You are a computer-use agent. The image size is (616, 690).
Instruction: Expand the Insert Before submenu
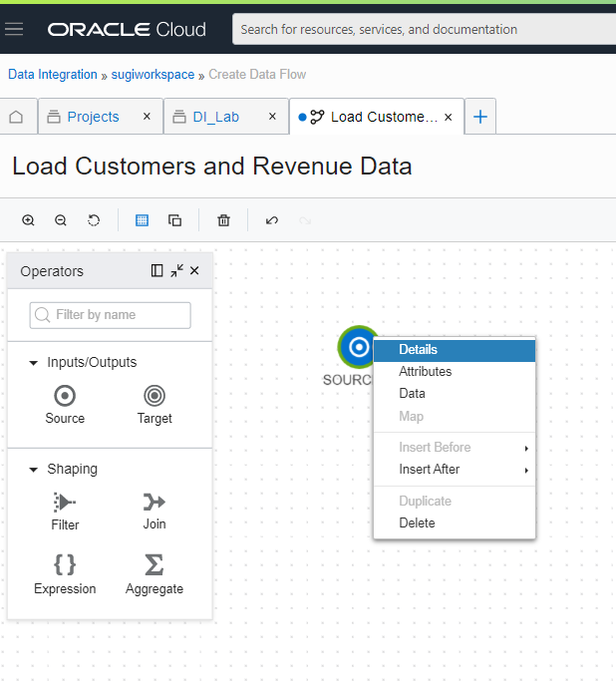tap(455, 448)
